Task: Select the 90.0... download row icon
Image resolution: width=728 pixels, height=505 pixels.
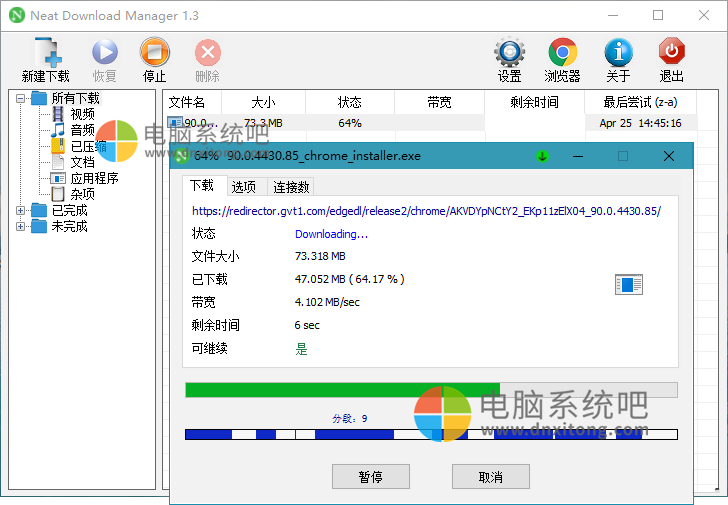Action: [175, 123]
